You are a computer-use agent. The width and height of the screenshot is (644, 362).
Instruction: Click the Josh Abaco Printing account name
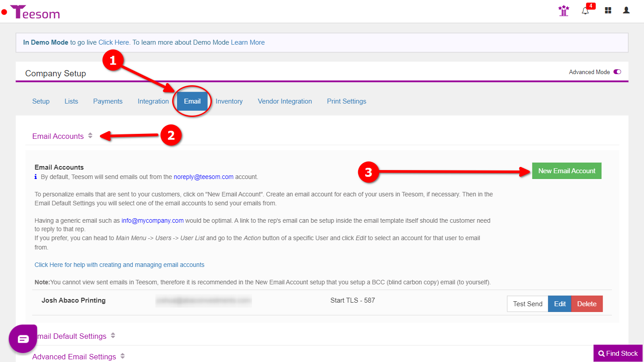(74, 300)
